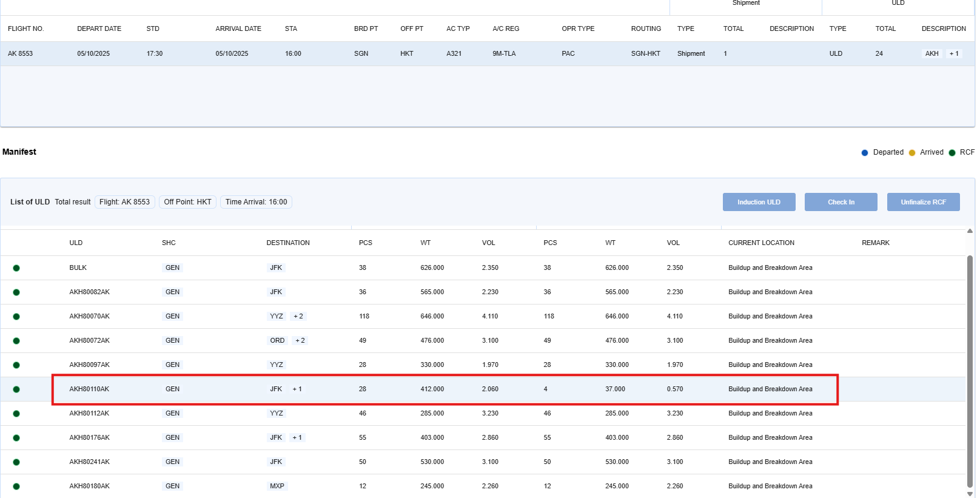Click the scroll down arrow of ULD list
The width and height of the screenshot is (980, 498).
[x=970, y=493]
